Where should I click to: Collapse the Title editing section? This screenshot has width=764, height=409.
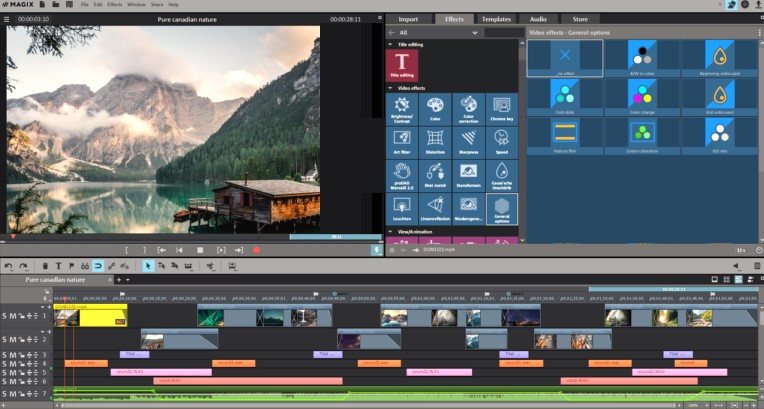click(390, 44)
